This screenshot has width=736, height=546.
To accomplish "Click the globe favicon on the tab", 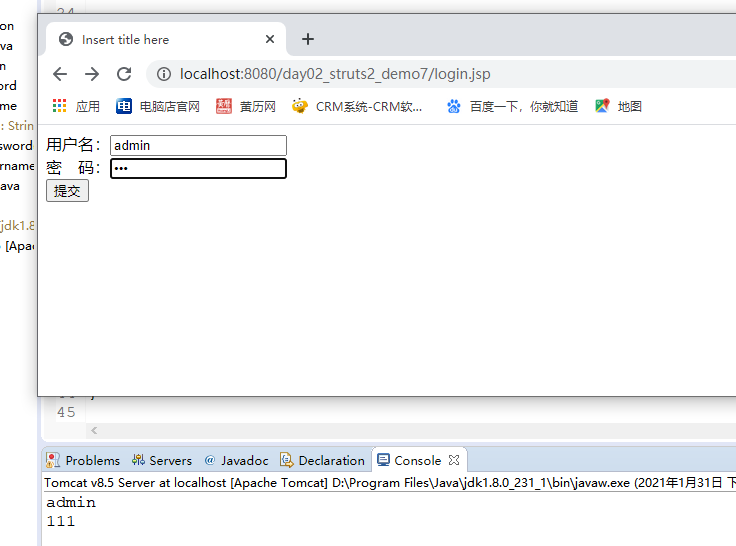I will pos(66,39).
